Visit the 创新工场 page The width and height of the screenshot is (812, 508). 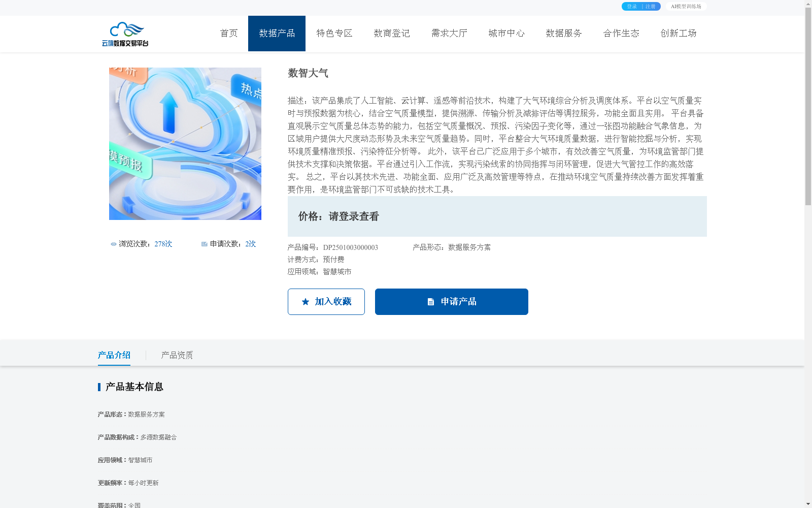678,34
